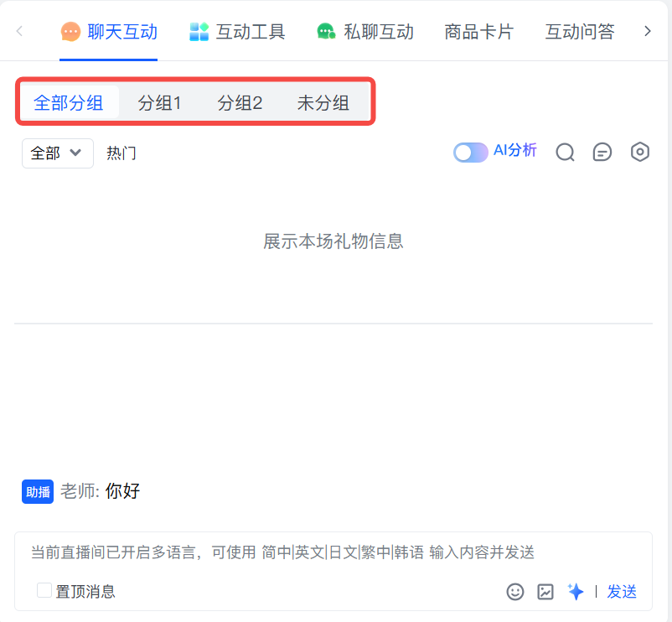Image resolution: width=672 pixels, height=622 pixels.
Task: Click the green 私聊互动 chat icon
Action: (326, 32)
